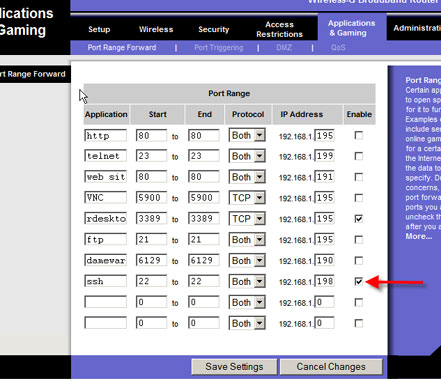Open the Wireless tab

[156, 29]
